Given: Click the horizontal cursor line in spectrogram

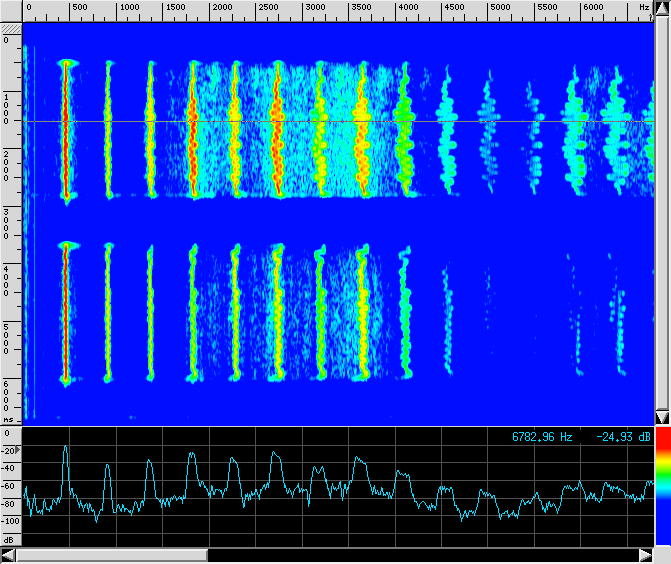Looking at the screenshot, I should tap(300, 122).
